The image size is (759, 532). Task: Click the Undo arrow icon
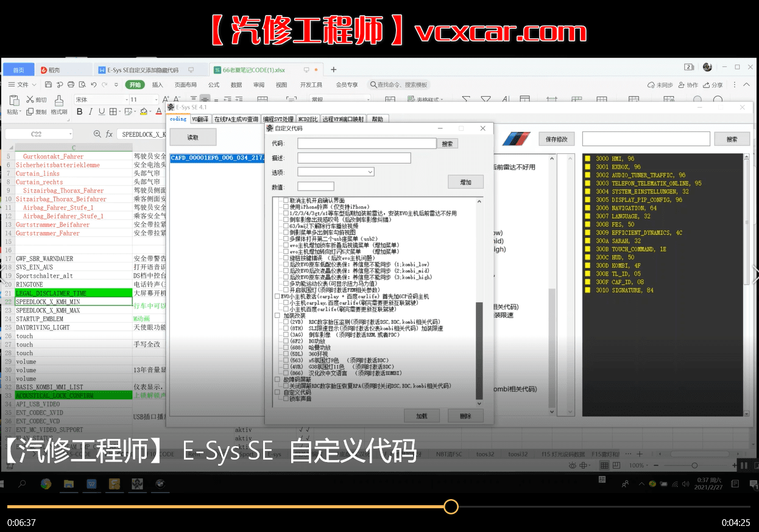tap(93, 85)
